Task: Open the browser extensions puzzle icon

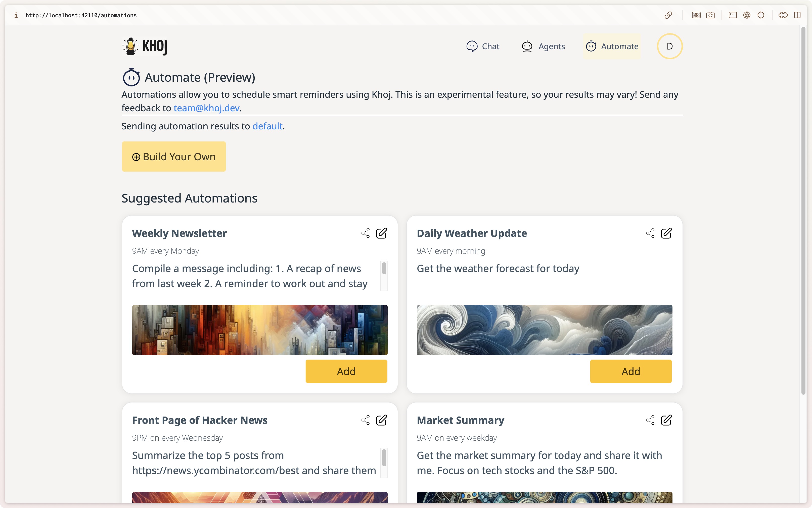Action: point(783,15)
